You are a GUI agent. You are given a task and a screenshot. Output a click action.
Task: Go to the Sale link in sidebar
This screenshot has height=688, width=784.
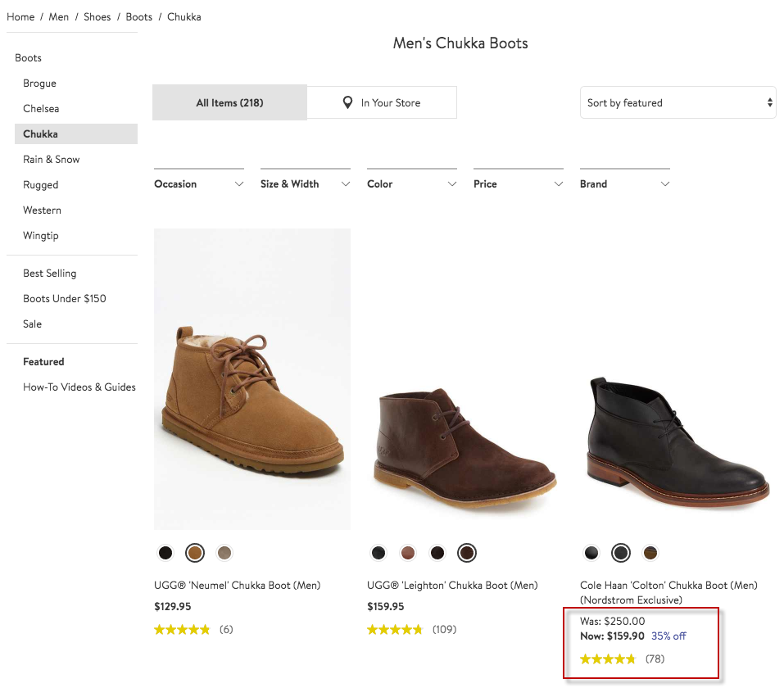click(33, 324)
